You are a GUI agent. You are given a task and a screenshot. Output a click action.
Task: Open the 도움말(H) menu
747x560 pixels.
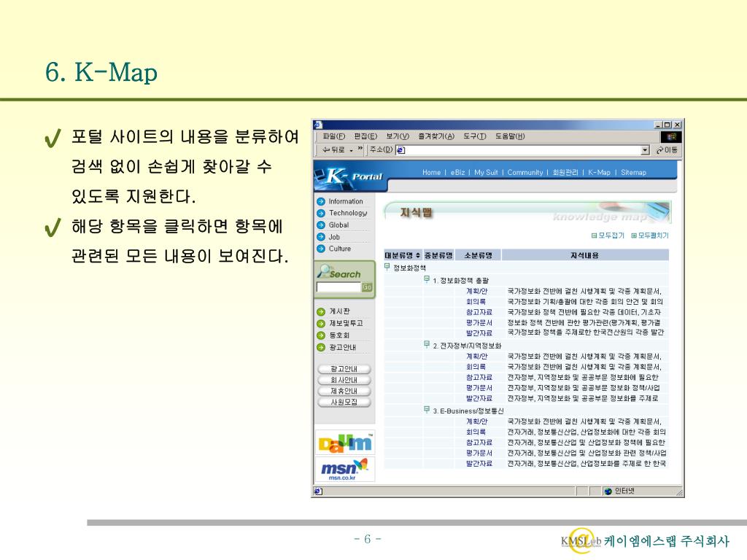pos(510,136)
